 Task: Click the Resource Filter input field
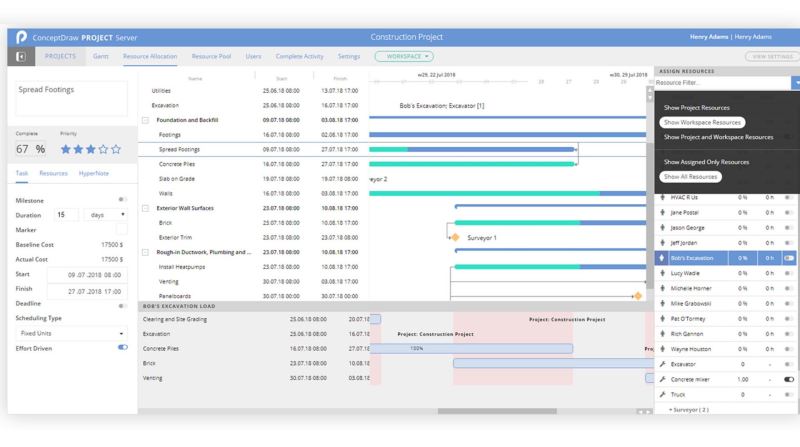point(722,83)
